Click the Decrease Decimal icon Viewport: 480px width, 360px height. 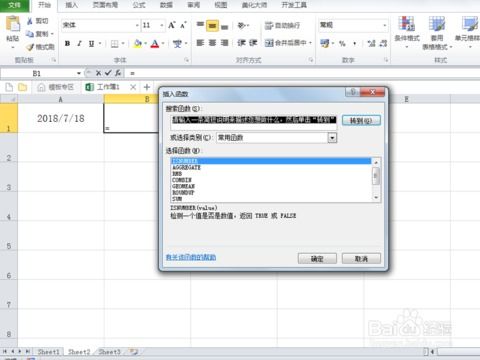point(383,43)
